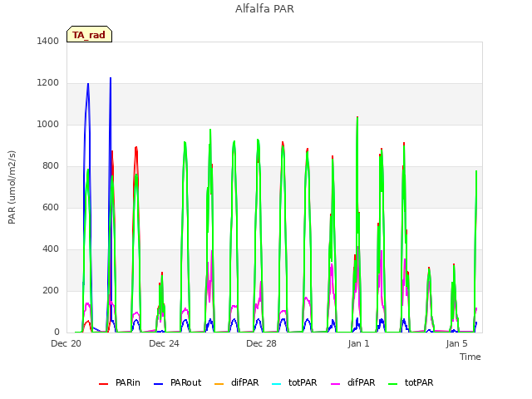Click the orange difPAR legend swatch
This screenshot has width=532, height=399.
point(219,383)
